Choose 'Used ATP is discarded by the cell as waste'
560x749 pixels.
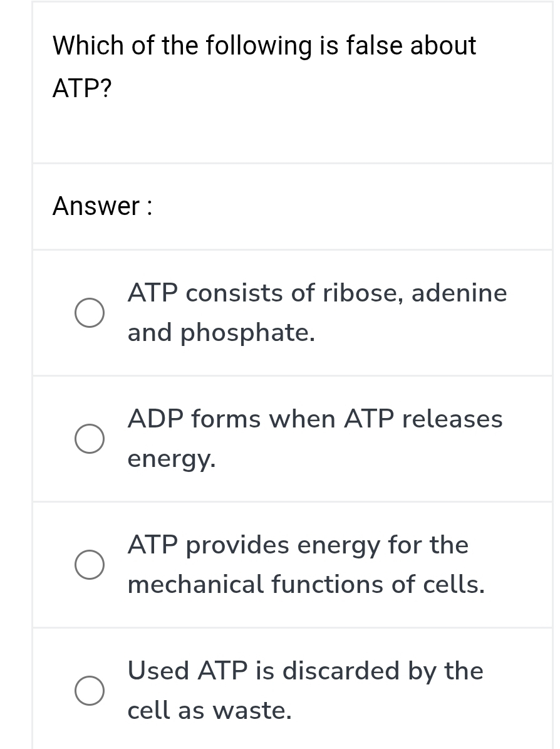pos(305,690)
